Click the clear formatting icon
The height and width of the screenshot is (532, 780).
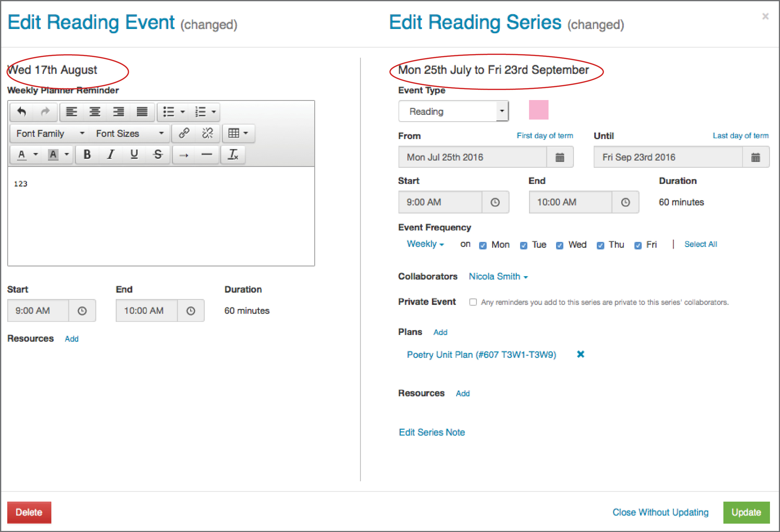coord(233,154)
